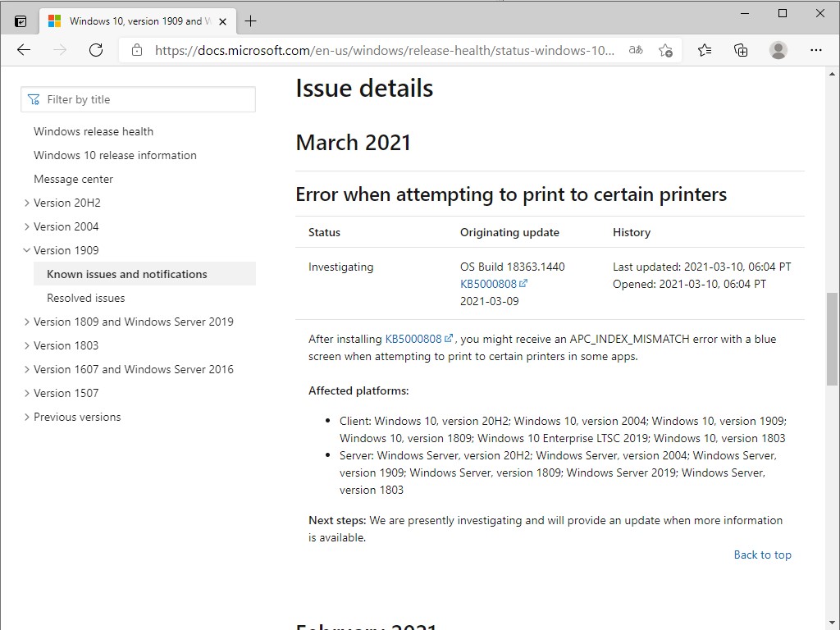Collapse the Version 1909 tree node
The image size is (840, 630).
27,250
